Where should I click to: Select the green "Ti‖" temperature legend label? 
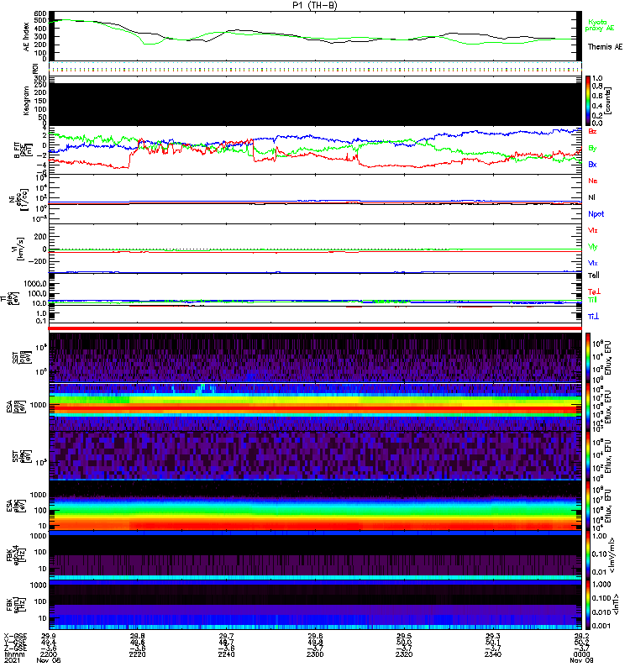click(x=592, y=300)
